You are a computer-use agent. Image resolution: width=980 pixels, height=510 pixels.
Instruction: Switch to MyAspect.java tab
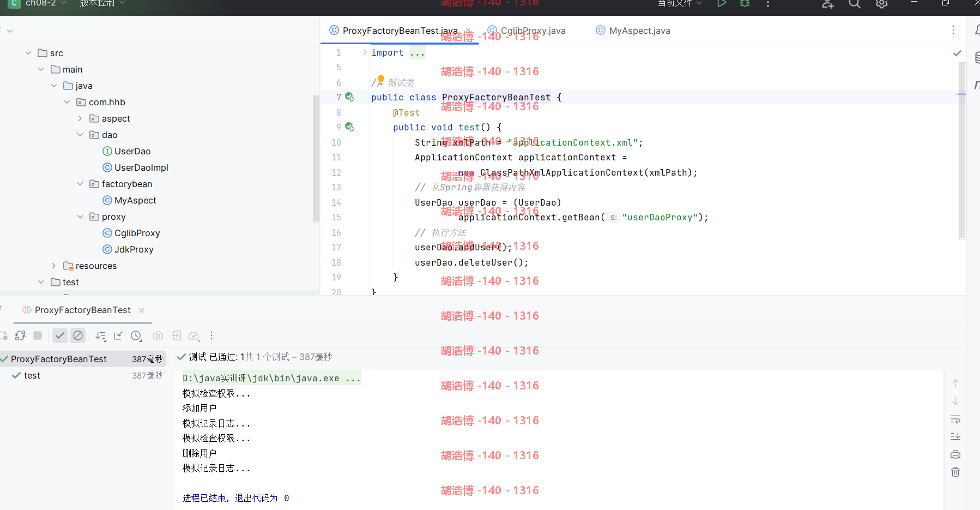[633, 31]
